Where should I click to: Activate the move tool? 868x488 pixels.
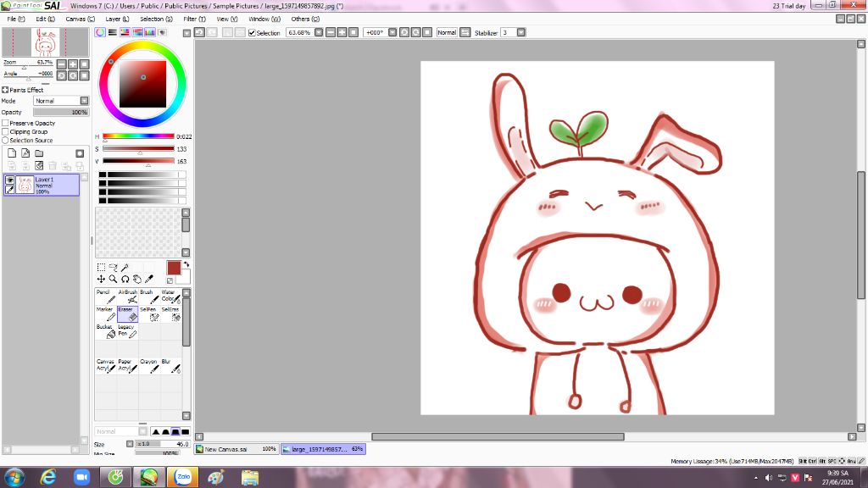(x=101, y=280)
